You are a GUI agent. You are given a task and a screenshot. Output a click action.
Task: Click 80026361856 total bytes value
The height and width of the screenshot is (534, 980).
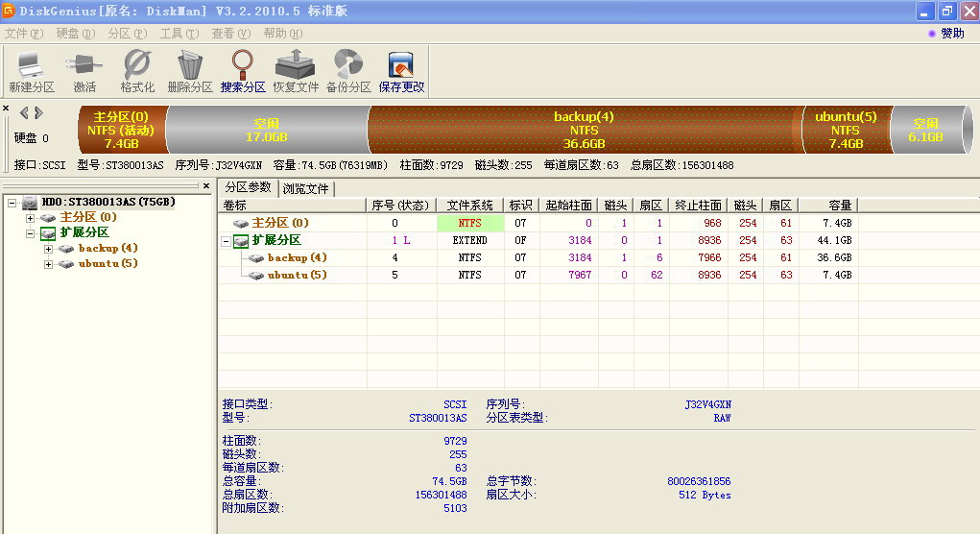coord(699,481)
